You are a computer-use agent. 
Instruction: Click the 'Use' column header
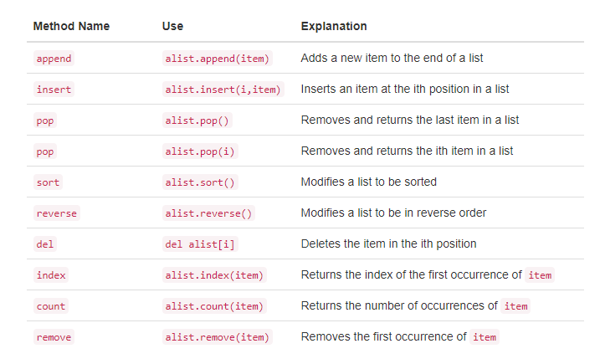click(x=172, y=27)
